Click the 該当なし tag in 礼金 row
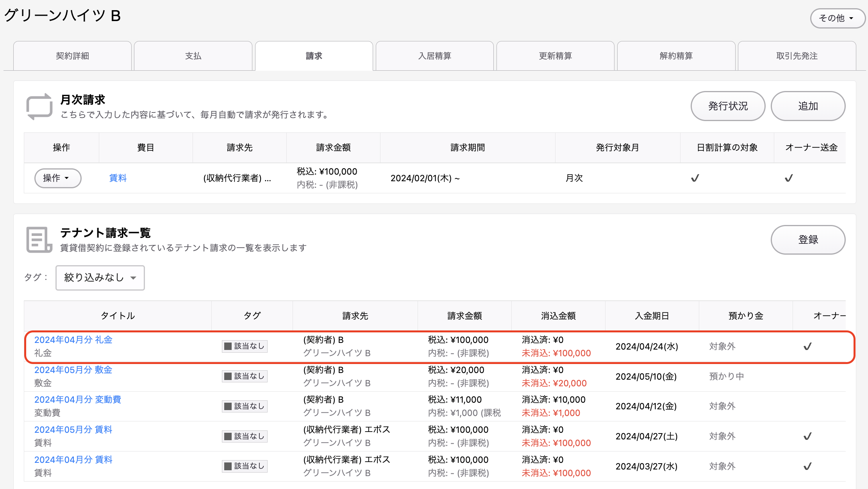This screenshot has height=489, width=868. click(x=245, y=346)
